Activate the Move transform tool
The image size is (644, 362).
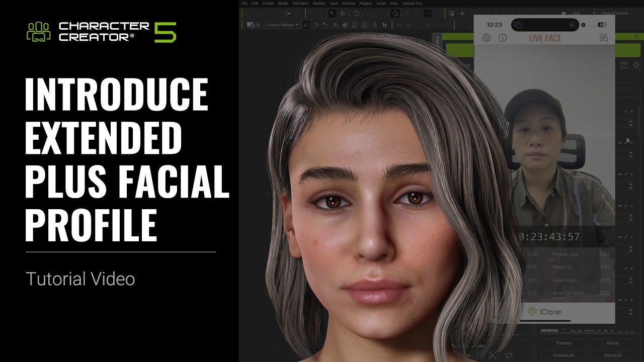[343, 14]
